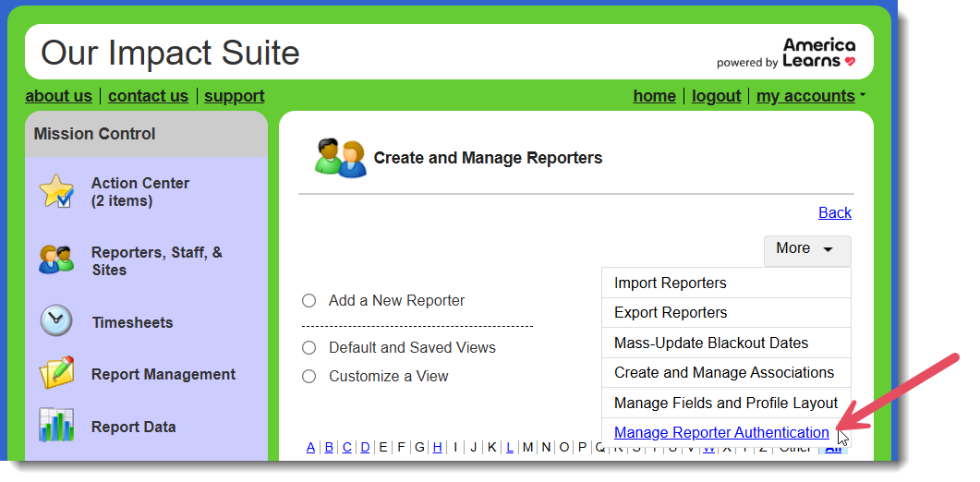This screenshot has height=482, width=980.
Task: Click the letter F in the alphabet filter
Action: [x=401, y=447]
